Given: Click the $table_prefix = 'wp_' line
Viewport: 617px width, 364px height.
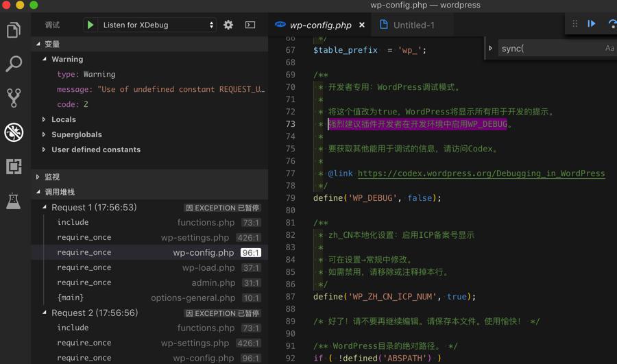Looking at the screenshot, I should [x=370, y=50].
